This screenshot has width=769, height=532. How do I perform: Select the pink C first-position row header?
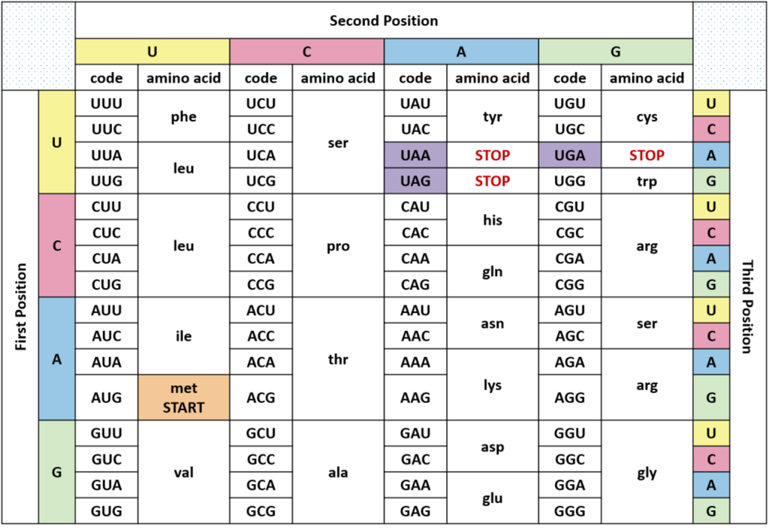(57, 245)
